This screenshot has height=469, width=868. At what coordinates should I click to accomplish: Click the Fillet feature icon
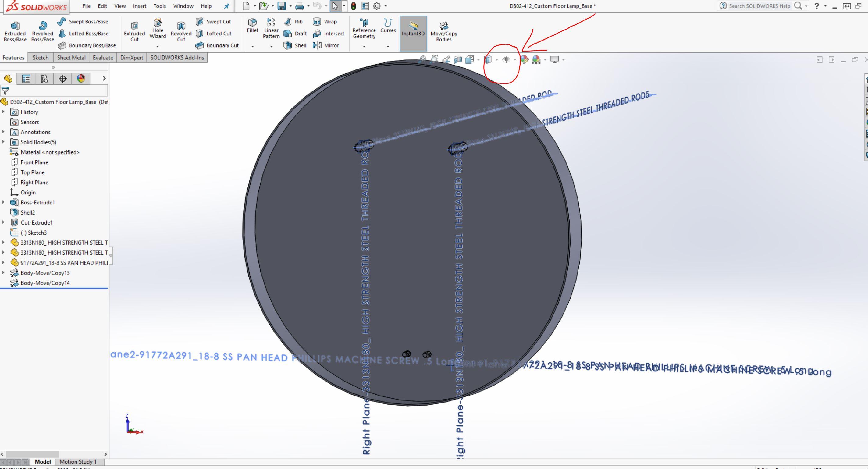coord(252,26)
